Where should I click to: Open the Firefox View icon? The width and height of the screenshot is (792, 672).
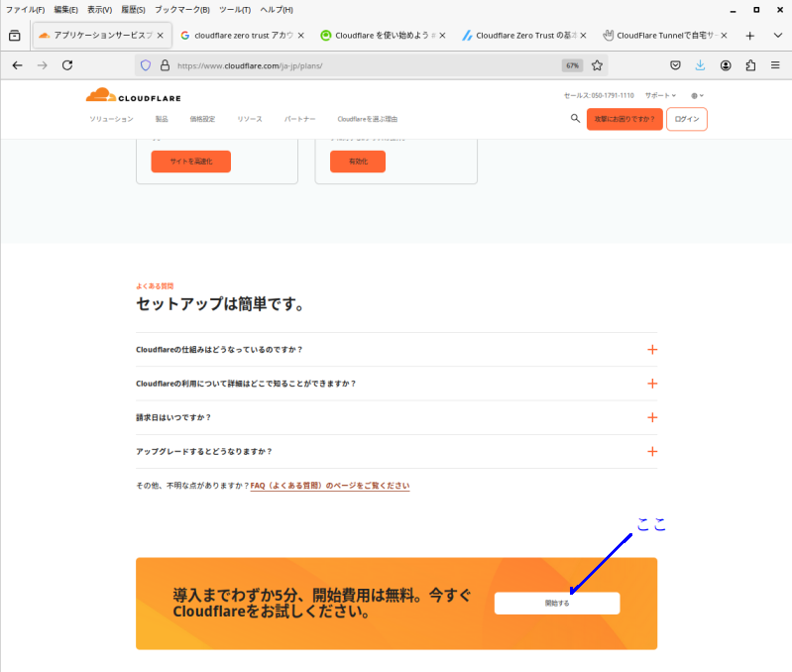(x=15, y=36)
